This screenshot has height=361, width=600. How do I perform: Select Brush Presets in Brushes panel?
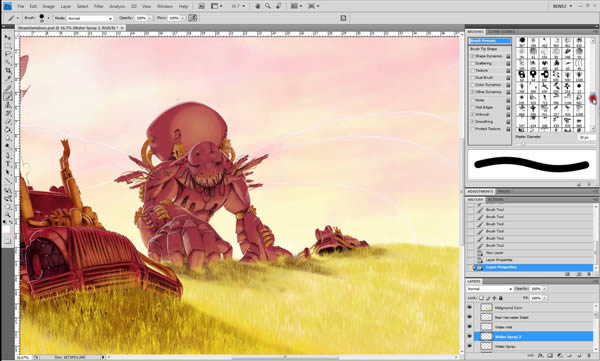point(490,41)
